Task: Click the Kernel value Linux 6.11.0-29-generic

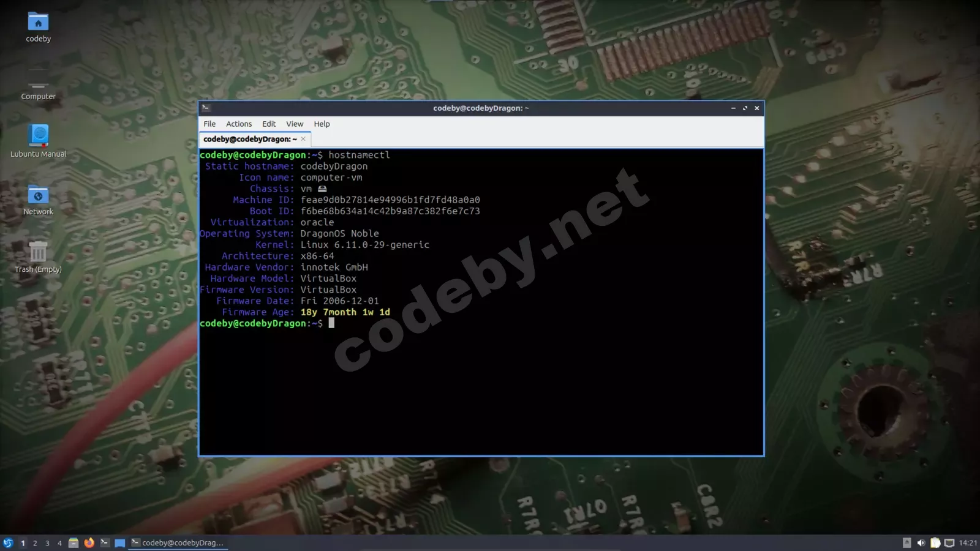Action: [x=365, y=245]
